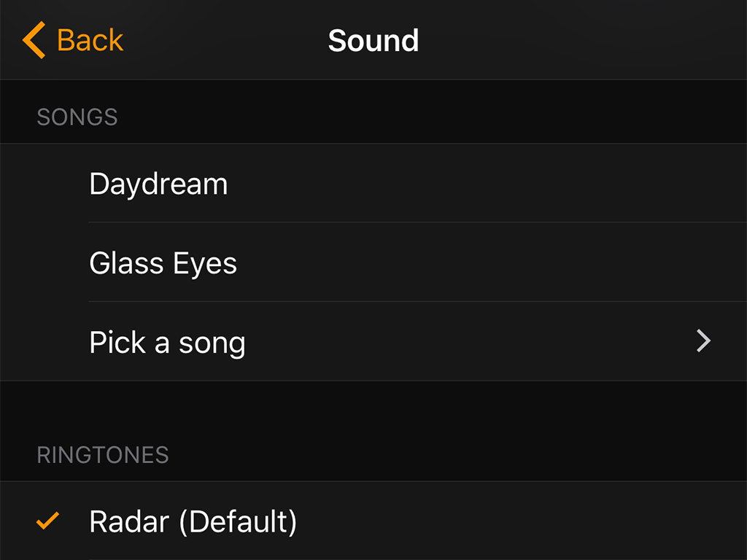Image resolution: width=747 pixels, height=560 pixels.
Task: Select the Radar (Default) ringtone
Action: pyautogui.click(x=193, y=521)
